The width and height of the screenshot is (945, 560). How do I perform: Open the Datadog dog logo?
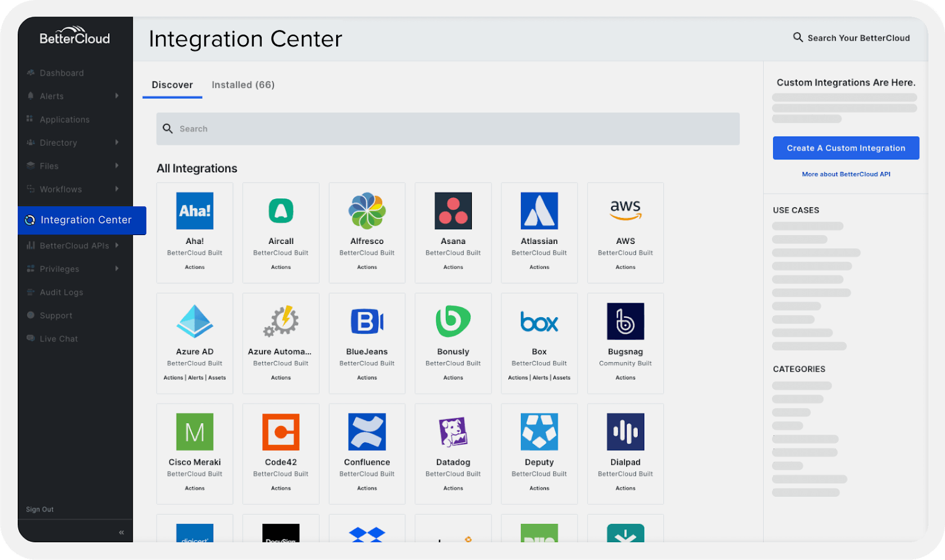coord(454,432)
